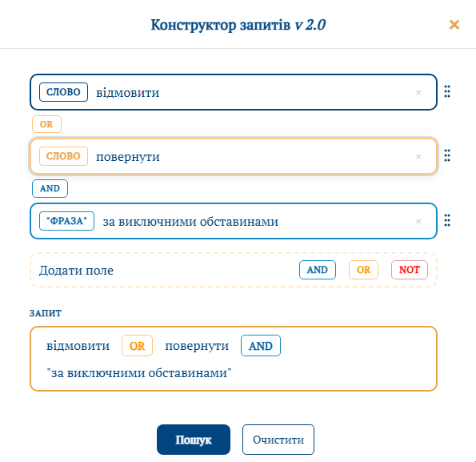Toggle the OR operator between first two rows
The height and width of the screenshot is (462, 476).
tap(46, 124)
